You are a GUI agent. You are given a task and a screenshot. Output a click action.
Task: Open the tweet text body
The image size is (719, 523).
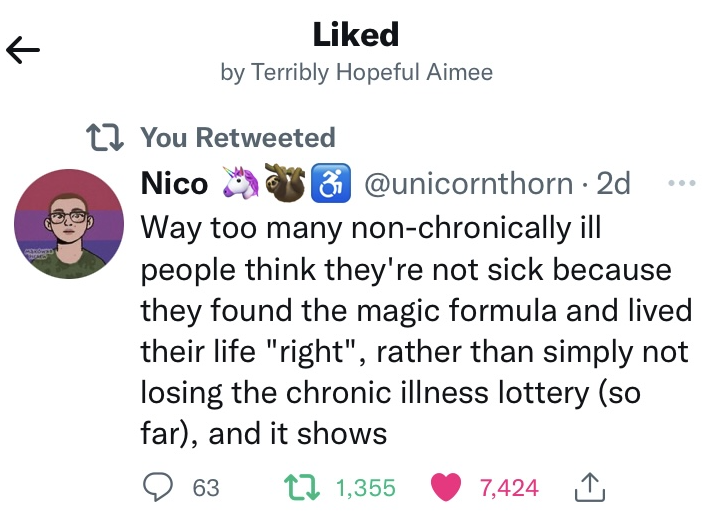tap(415, 330)
